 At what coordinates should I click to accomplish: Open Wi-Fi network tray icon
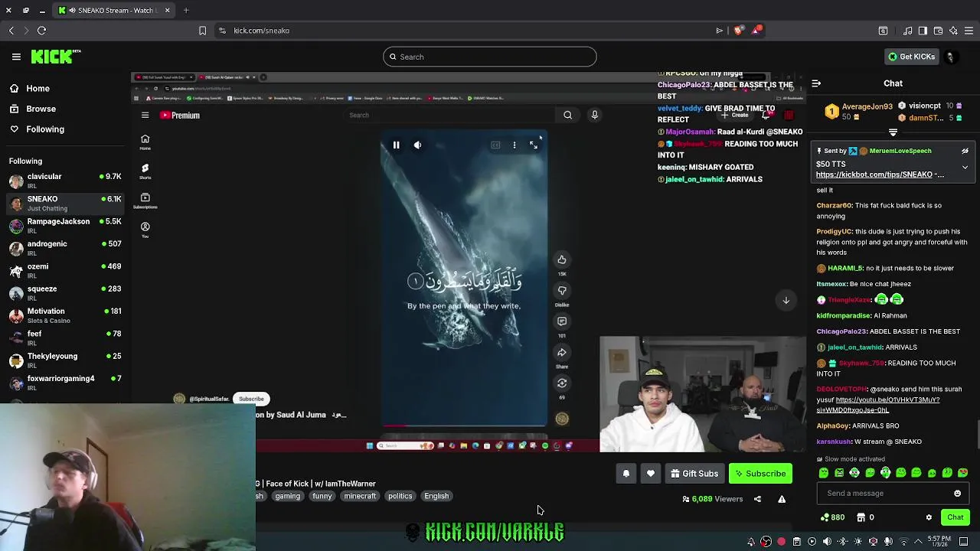pyautogui.click(x=903, y=542)
